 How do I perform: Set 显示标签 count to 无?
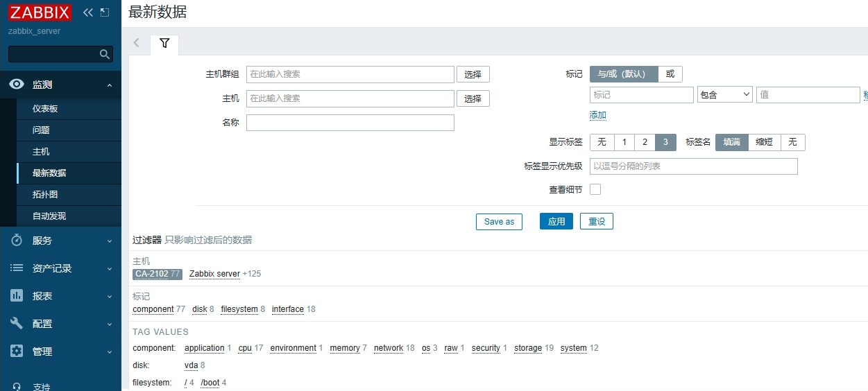pos(602,142)
